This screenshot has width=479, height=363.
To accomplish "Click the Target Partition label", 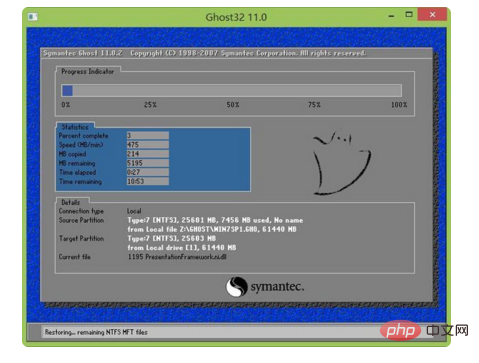I will [81, 238].
